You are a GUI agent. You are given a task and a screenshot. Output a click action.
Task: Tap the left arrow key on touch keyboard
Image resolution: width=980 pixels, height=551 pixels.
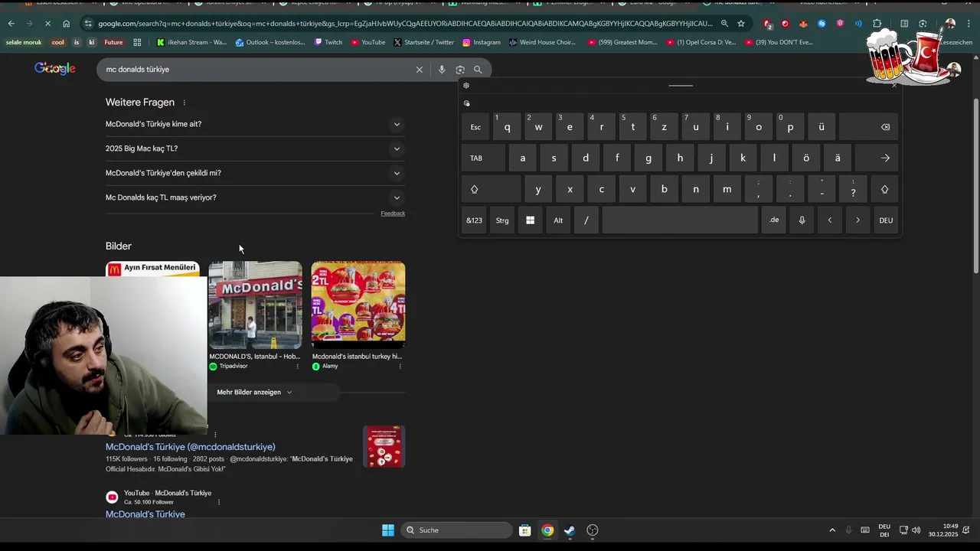829,220
